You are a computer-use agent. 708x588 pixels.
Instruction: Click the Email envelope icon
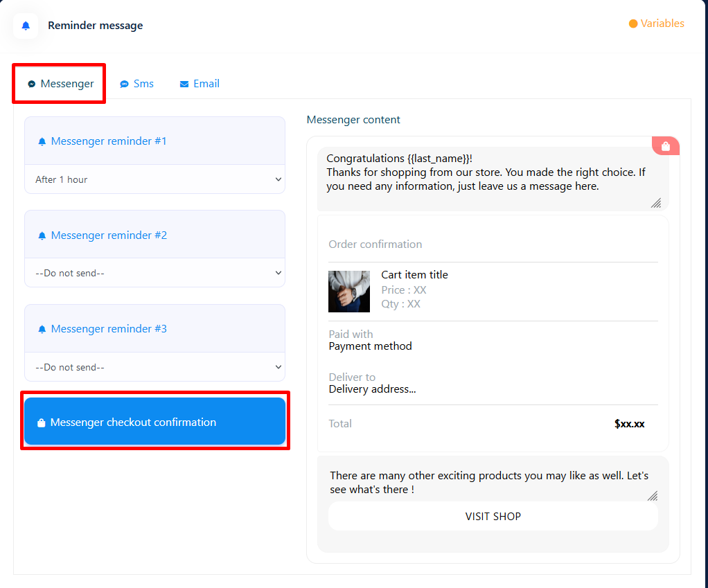coord(184,84)
